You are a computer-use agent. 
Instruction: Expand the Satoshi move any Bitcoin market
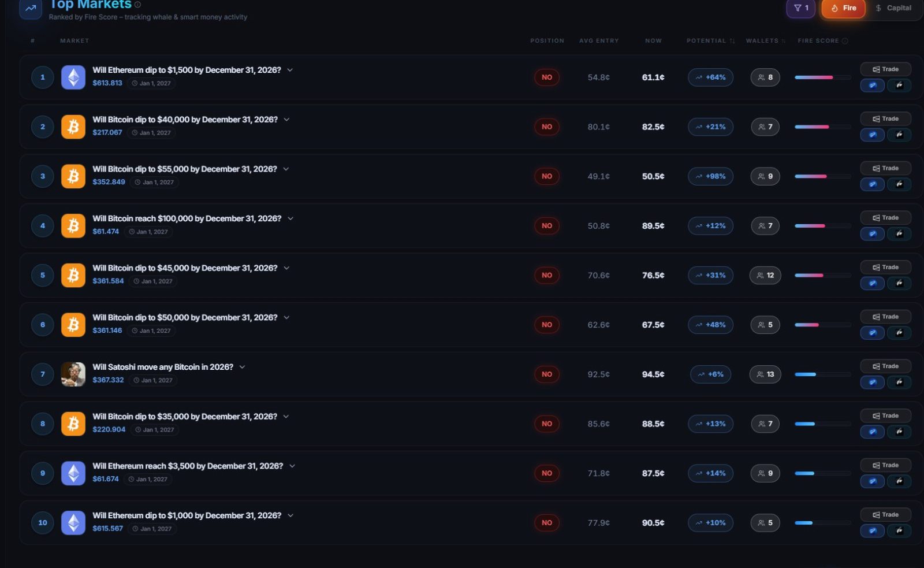(x=242, y=367)
